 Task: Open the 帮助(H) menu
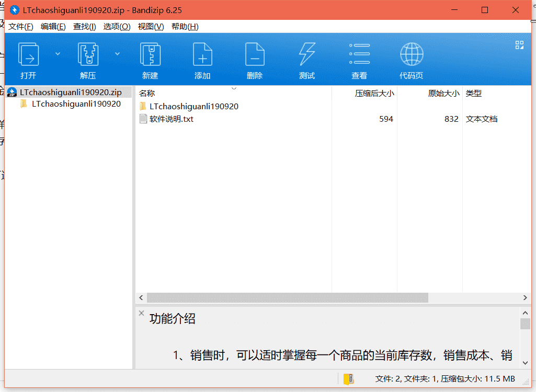(185, 27)
